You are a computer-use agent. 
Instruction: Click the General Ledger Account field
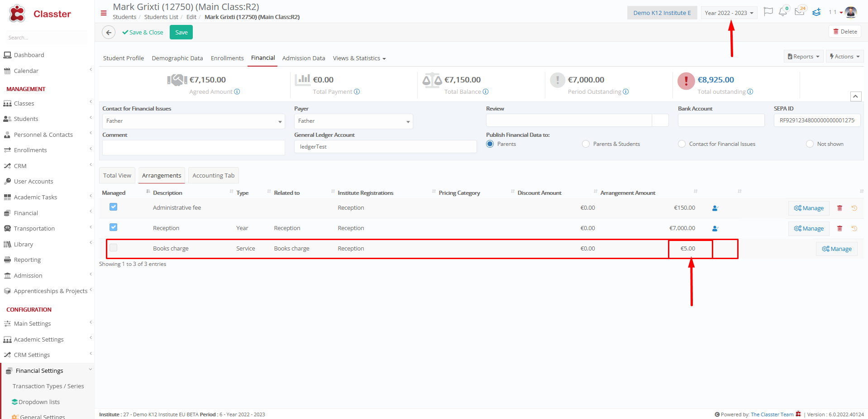click(385, 147)
